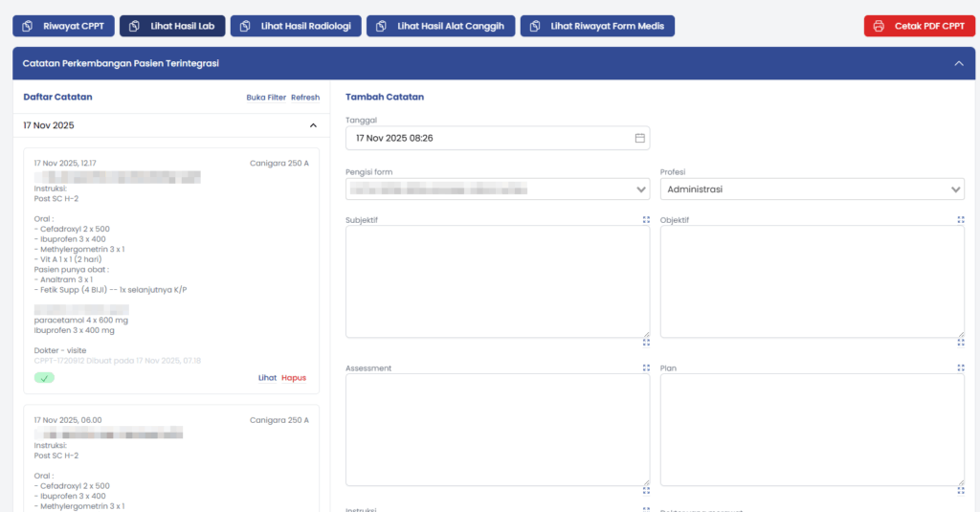Click the printer icon on Cetak PDF CPPT
Viewport: 980px width, 512px height.
click(x=880, y=26)
